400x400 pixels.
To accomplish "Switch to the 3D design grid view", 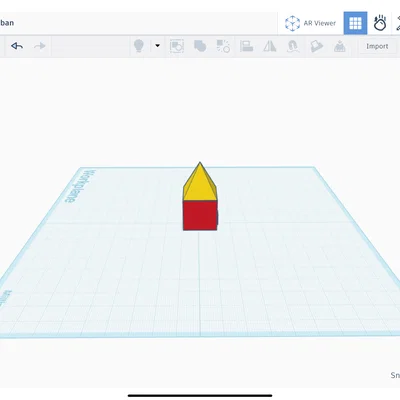I will pyautogui.click(x=355, y=23).
